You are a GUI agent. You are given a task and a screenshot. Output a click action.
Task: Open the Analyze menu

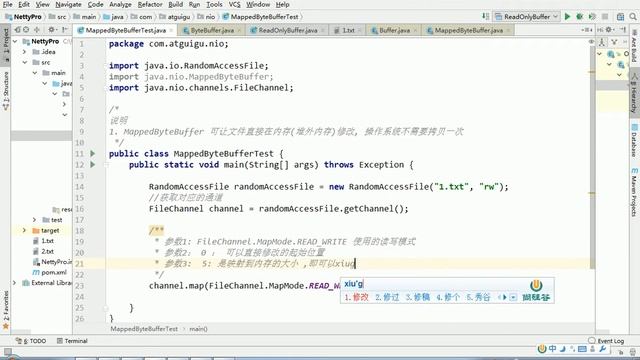120,4
